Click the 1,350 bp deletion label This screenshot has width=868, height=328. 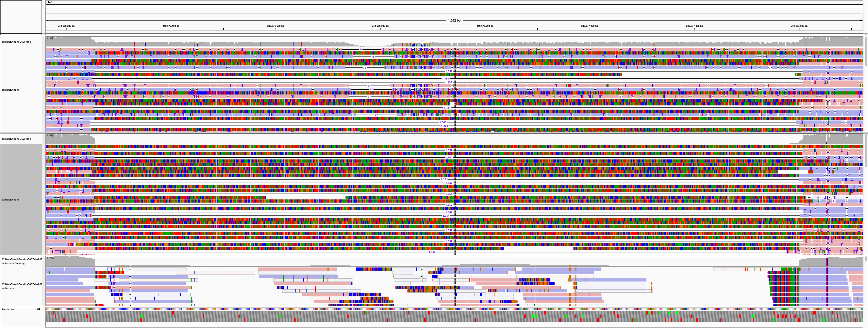[445, 78]
